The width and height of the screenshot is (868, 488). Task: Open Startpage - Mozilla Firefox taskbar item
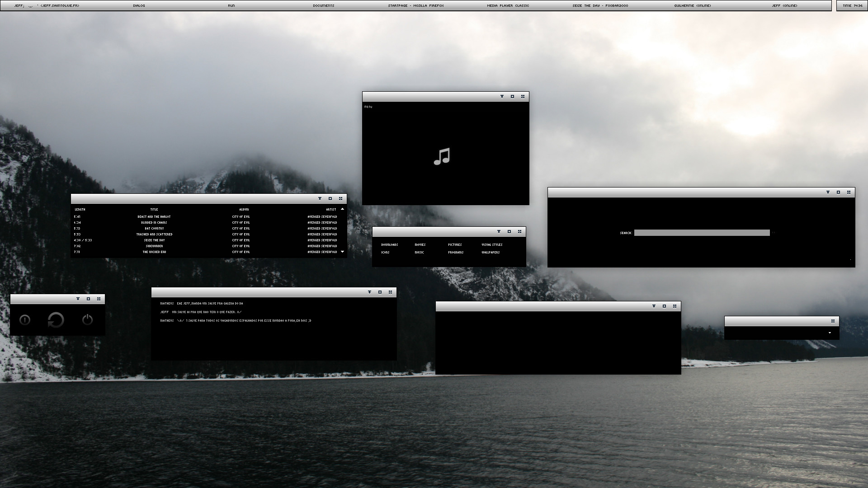click(416, 6)
